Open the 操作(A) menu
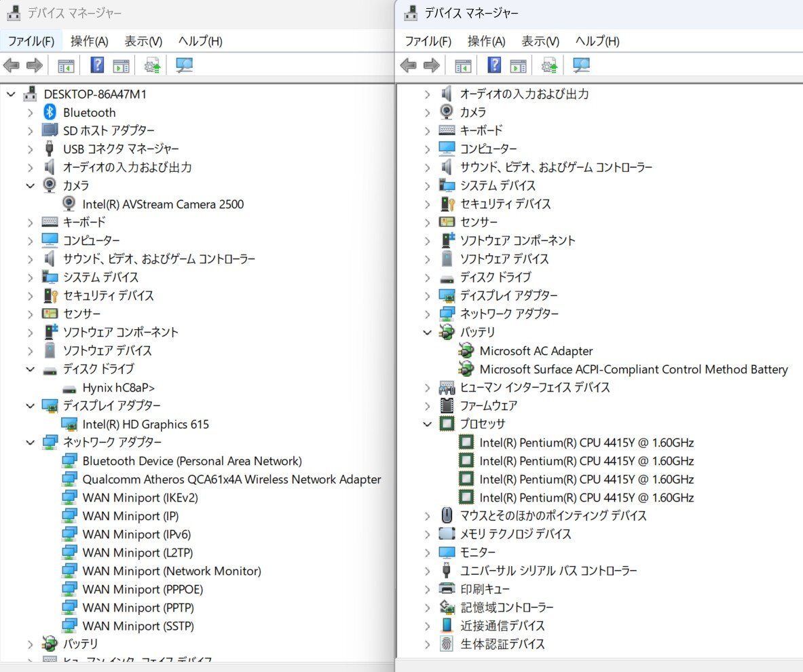 pos(88,41)
